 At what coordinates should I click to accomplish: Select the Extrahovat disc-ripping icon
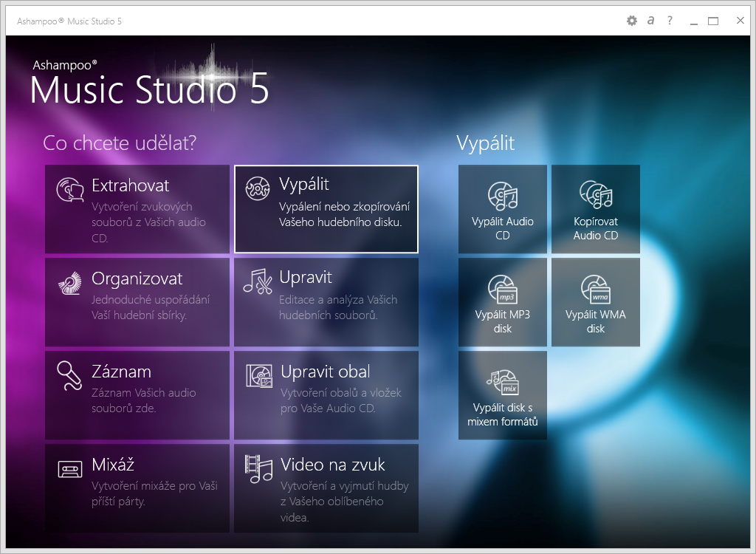[70, 189]
